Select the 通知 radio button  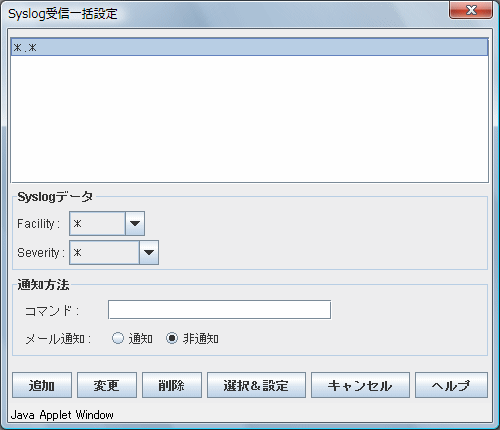coord(118,338)
